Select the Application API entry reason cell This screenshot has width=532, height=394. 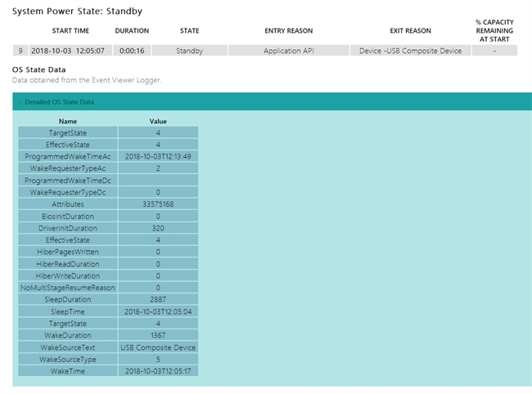(288, 51)
